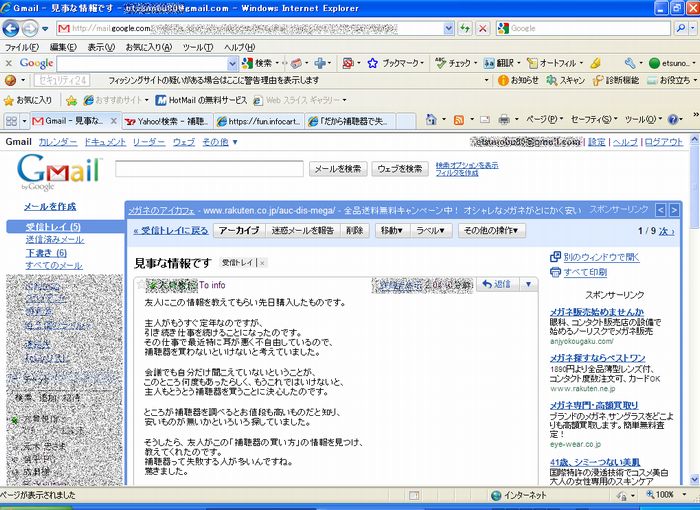Click the メールを検索 button
700x510 pixels.
338,169
